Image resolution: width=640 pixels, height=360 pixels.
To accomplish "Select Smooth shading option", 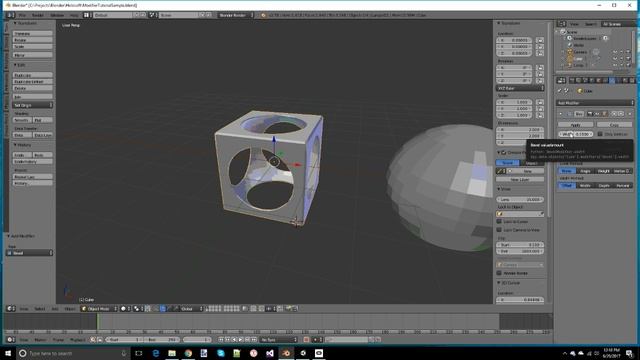I will tap(22, 120).
